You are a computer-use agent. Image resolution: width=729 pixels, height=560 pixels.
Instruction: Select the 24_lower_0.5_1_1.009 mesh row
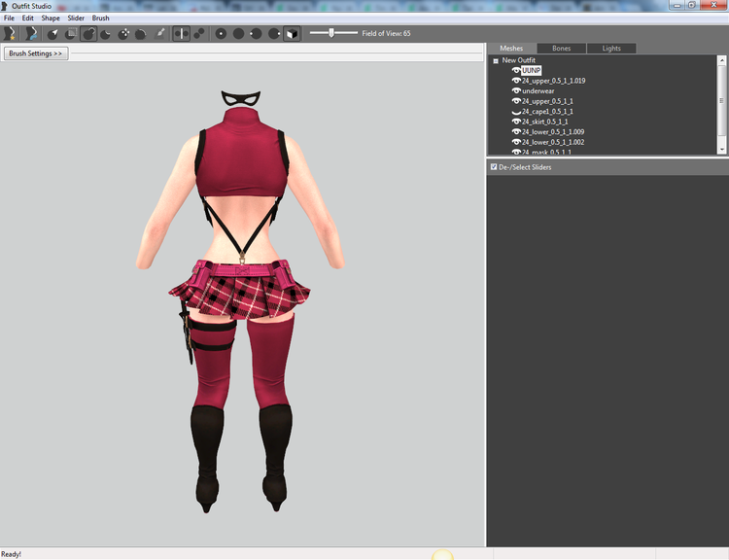553,131
